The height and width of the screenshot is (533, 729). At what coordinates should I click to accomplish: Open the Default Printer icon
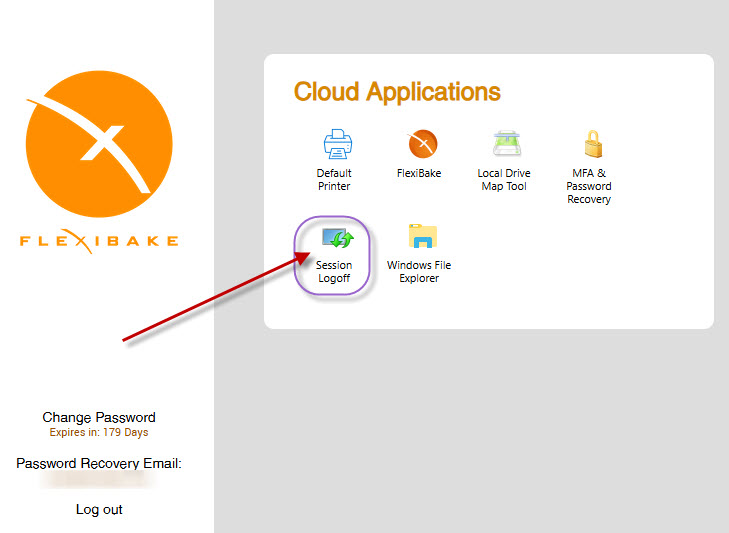(x=334, y=144)
